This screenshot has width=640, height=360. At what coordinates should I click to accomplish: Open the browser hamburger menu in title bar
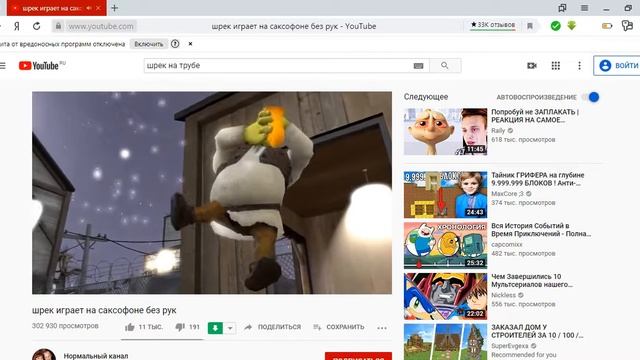click(584, 8)
